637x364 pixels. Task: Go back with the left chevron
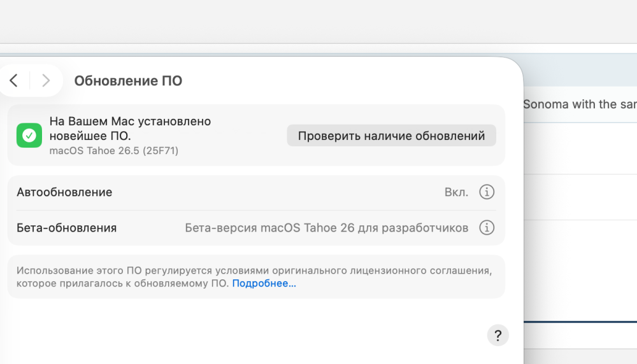14,80
